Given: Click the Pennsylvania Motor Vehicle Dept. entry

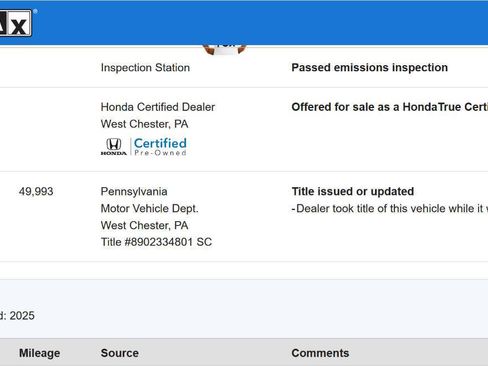Looking at the screenshot, I should [149, 200].
